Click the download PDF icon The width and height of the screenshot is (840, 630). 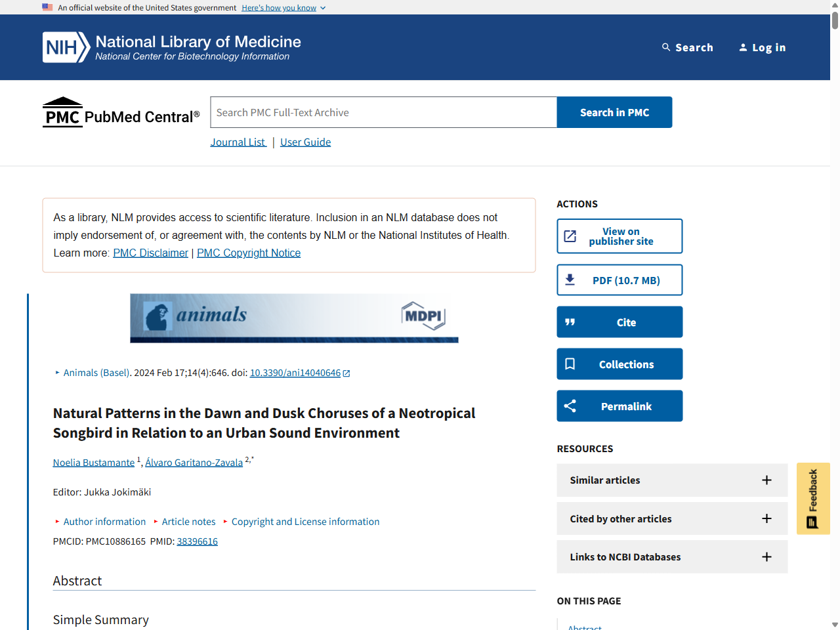[x=570, y=280]
